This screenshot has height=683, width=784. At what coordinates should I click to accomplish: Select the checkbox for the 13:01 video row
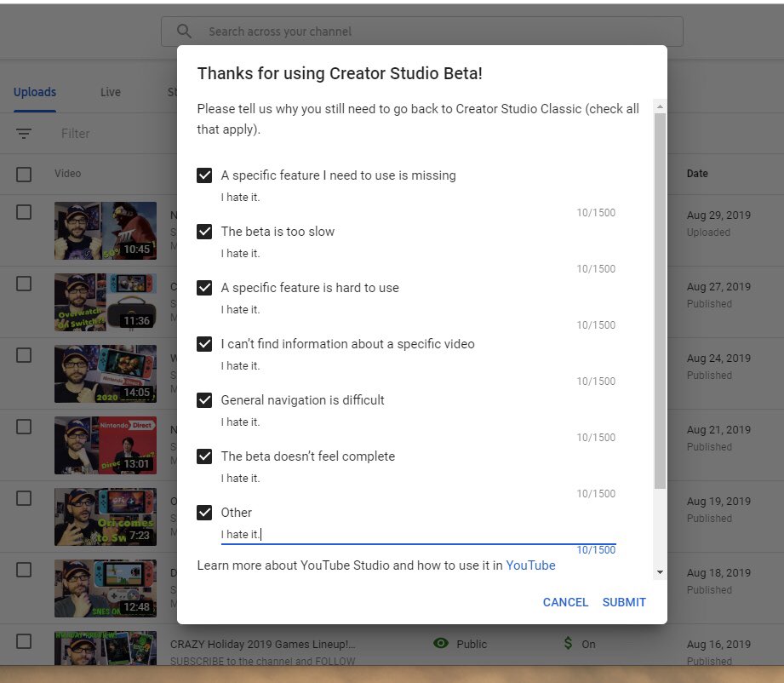(24, 427)
